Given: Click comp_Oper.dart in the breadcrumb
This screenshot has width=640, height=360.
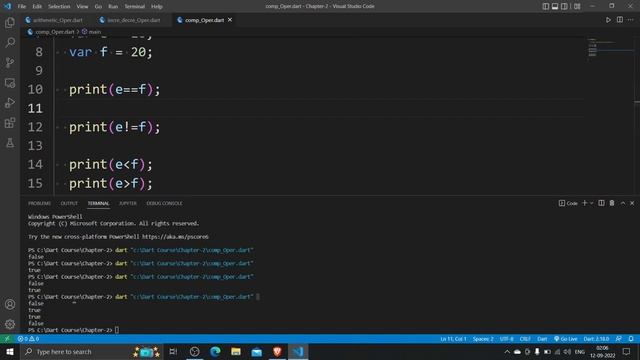Looking at the screenshot, I should [x=54, y=31].
